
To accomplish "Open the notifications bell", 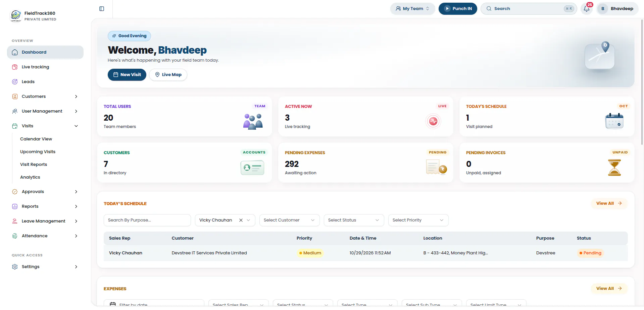I will point(587,9).
